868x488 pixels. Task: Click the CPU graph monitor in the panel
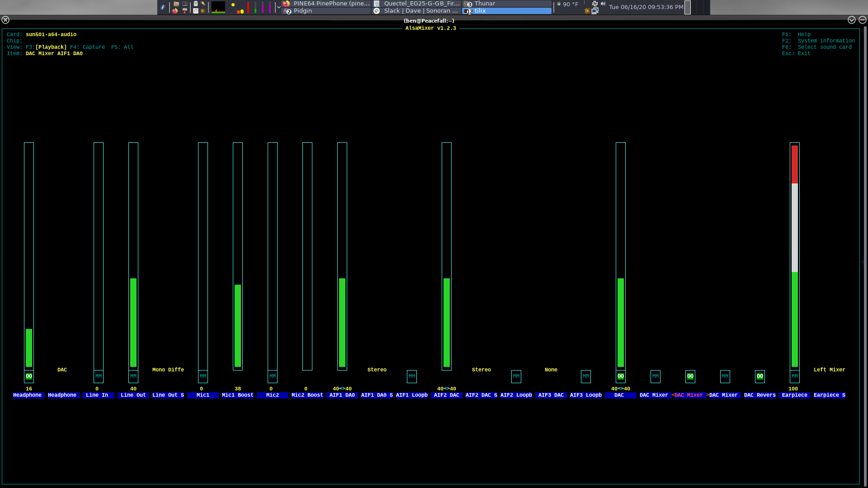click(218, 7)
